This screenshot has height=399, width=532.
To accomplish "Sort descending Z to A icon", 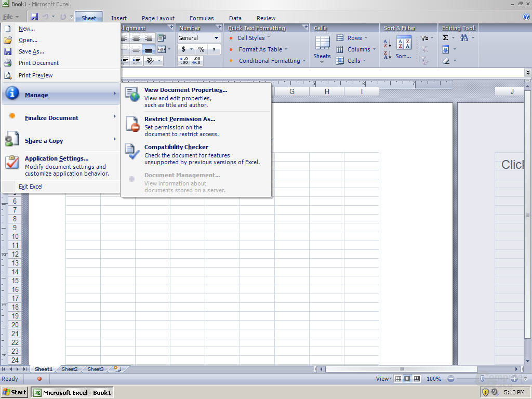I will click(387, 55).
